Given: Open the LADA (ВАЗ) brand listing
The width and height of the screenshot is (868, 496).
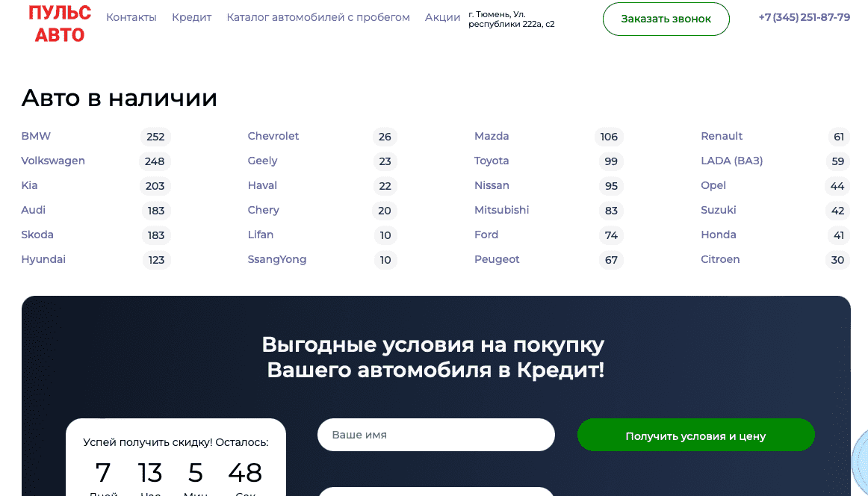Looking at the screenshot, I should (731, 161).
